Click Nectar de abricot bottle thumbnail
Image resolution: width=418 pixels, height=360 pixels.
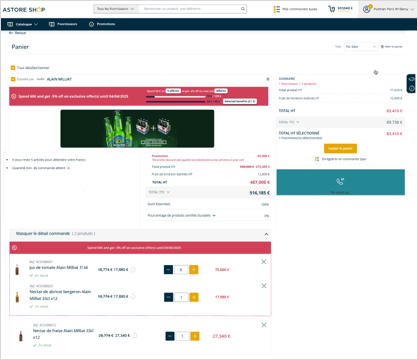[17, 297]
